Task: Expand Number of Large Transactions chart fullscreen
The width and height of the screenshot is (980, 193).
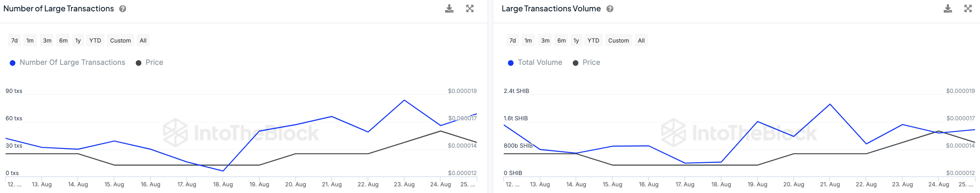Action: [x=470, y=9]
